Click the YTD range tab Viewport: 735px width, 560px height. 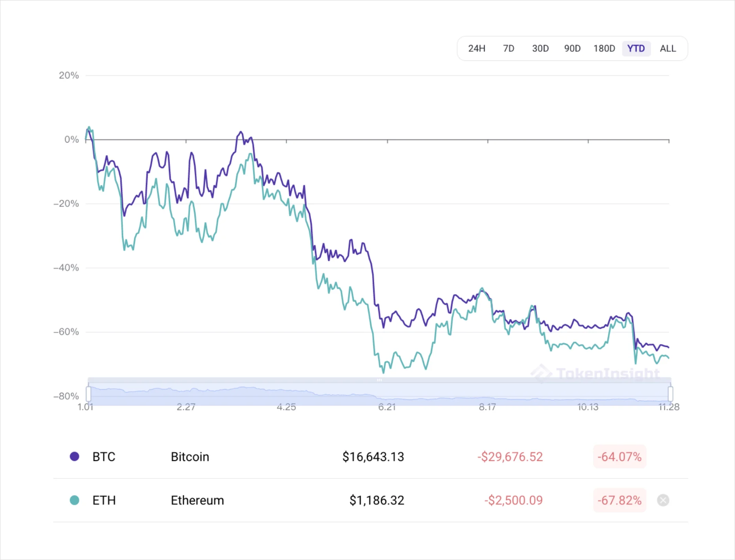click(636, 48)
